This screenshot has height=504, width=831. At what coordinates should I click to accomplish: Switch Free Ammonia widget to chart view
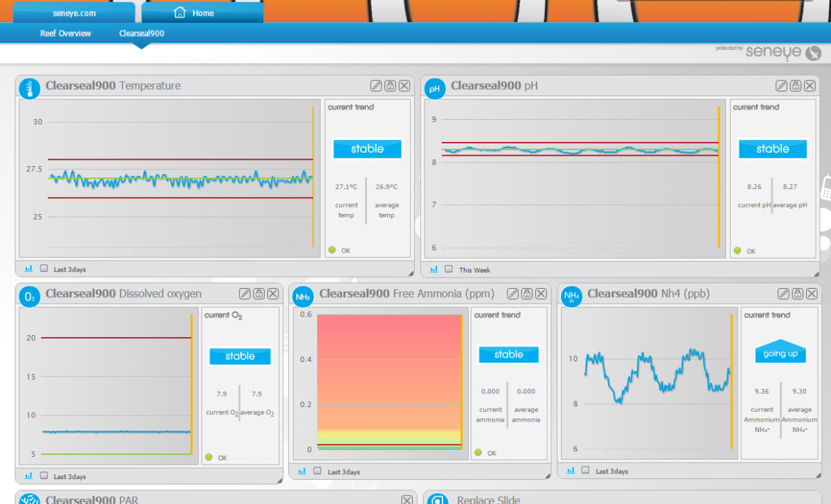click(x=302, y=471)
